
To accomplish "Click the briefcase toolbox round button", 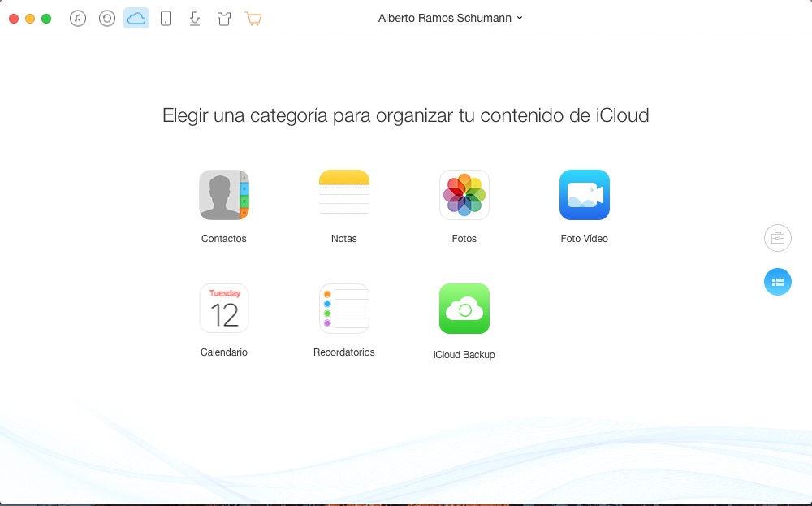I will click(x=777, y=238).
